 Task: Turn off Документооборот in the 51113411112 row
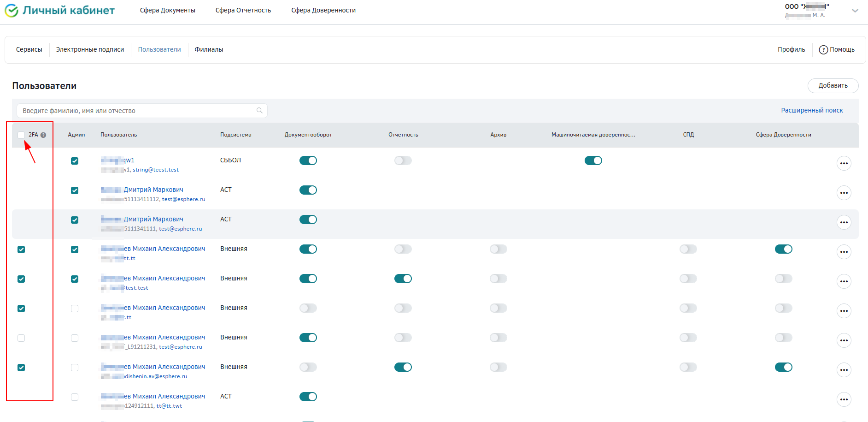(308, 190)
